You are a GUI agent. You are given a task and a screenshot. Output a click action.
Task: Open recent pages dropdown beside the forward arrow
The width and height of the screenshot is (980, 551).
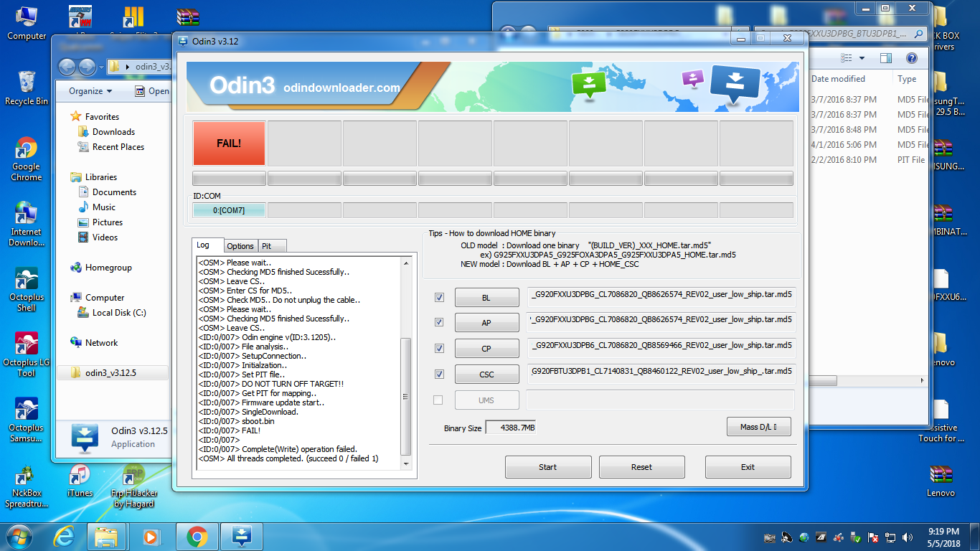click(100, 67)
